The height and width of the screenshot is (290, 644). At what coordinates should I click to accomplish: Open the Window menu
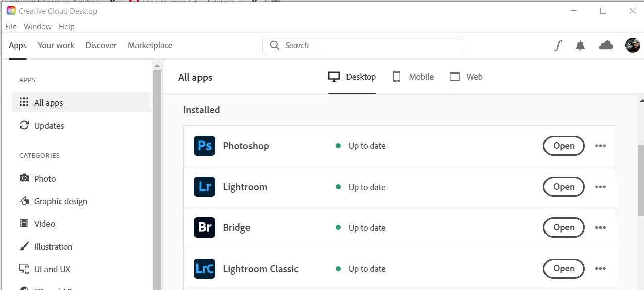coord(38,27)
